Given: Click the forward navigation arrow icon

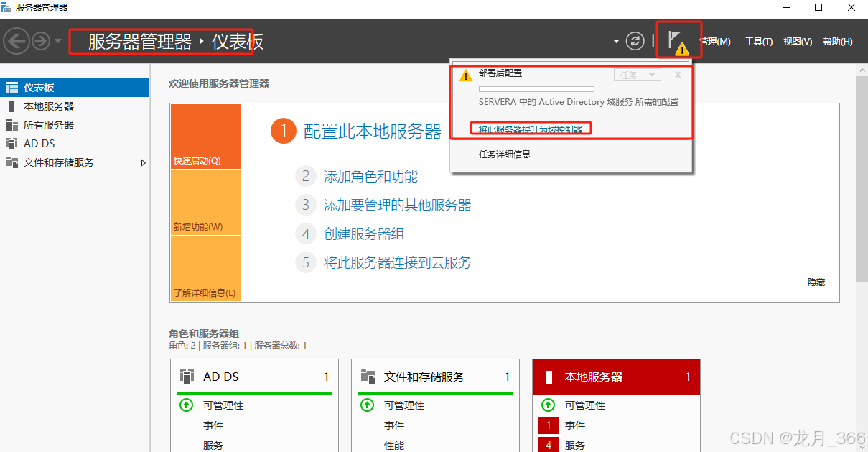Looking at the screenshot, I should coord(40,41).
